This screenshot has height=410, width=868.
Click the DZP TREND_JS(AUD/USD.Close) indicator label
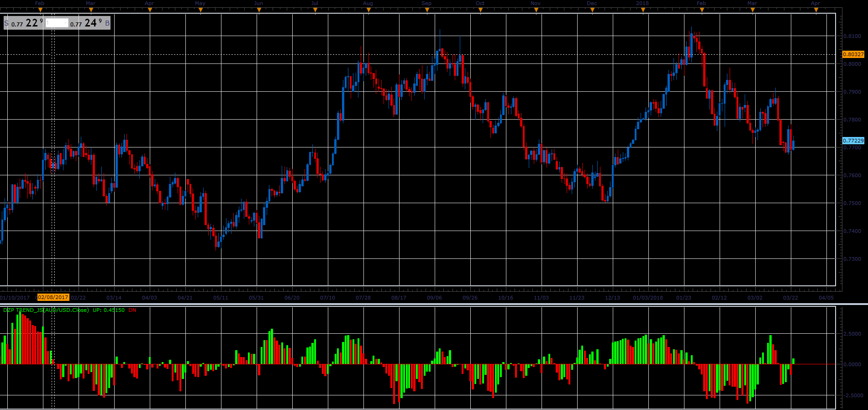46,310
